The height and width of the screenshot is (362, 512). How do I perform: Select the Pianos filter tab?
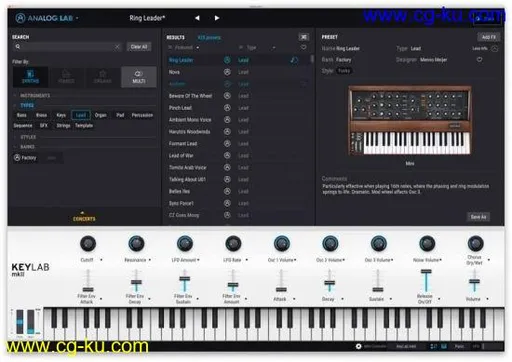pyautogui.click(x=66, y=77)
